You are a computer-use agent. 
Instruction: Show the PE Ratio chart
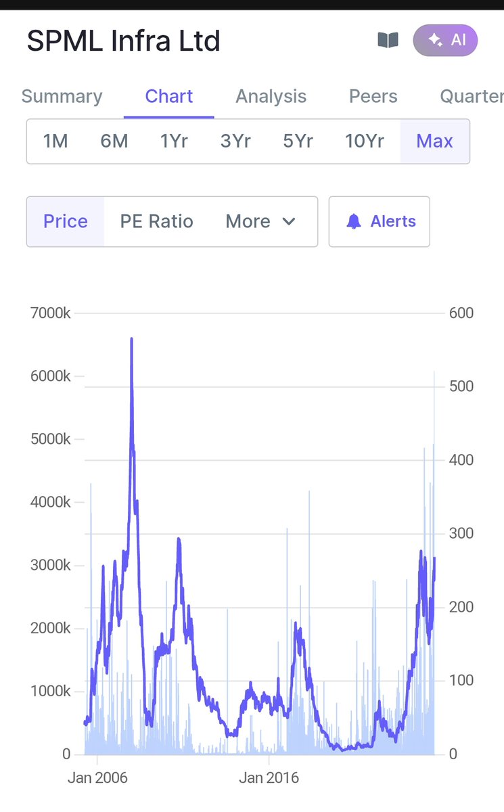click(x=156, y=221)
